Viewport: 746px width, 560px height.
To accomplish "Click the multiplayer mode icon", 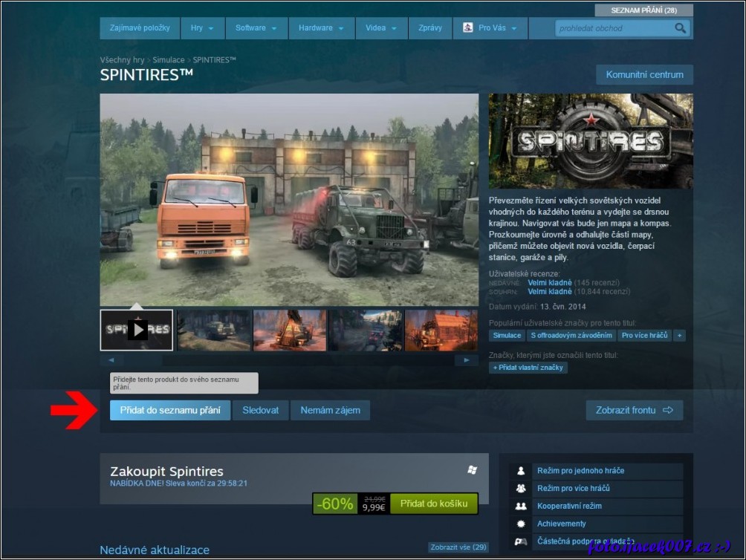I will [522, 489].
